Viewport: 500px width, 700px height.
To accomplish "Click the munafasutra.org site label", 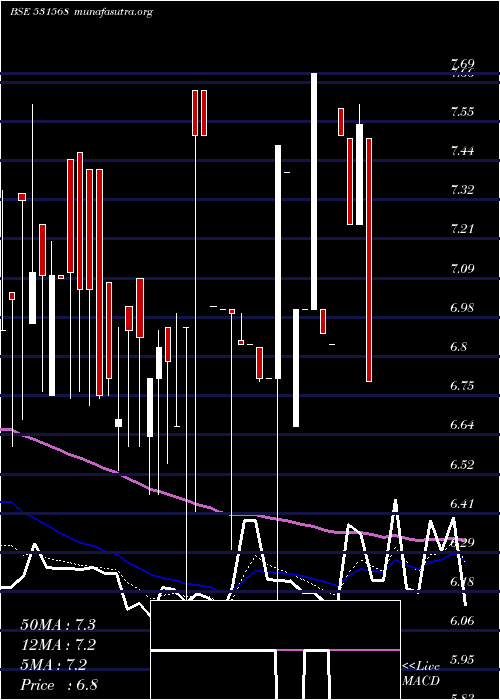I will coord(114,12).
